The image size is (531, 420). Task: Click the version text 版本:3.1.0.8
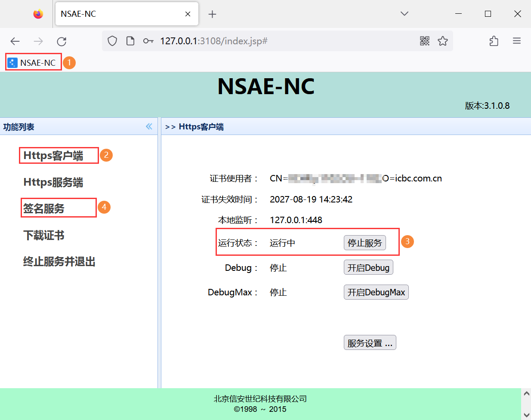(x=487, y=106)
